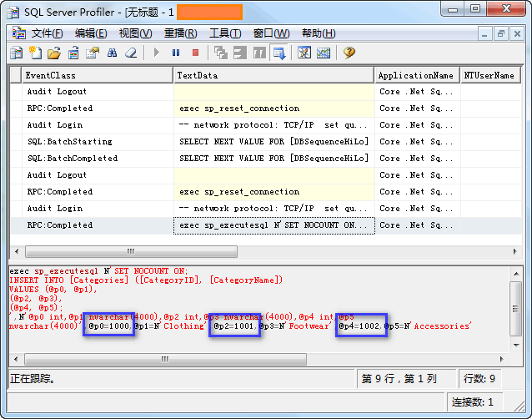Open the 文件(F) menu
This screenshot has height=419, width=532.
click(48, 33)
